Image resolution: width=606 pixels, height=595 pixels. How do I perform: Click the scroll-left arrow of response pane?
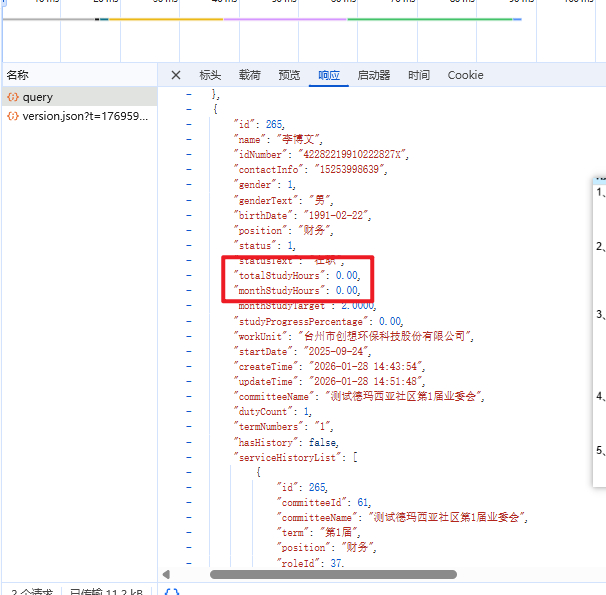pos(166,575)
